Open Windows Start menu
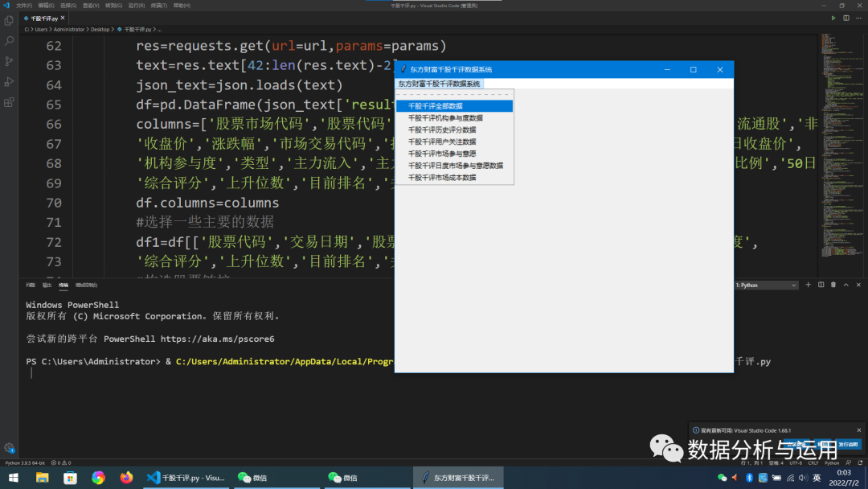868x489 pixels. coord(14,478)
